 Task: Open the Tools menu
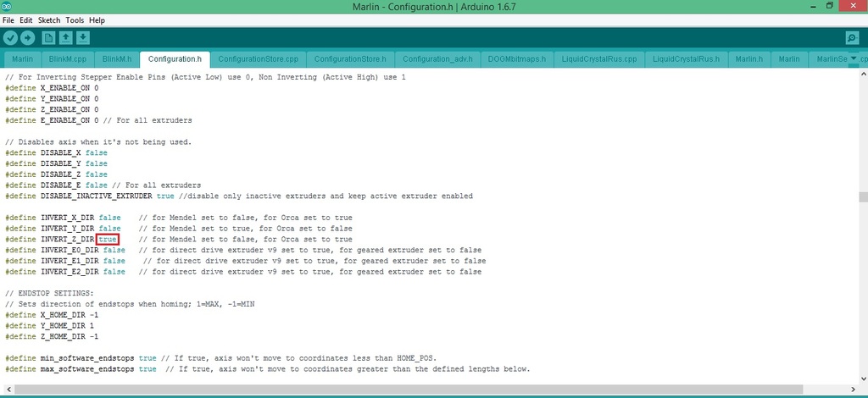[75, 19]
